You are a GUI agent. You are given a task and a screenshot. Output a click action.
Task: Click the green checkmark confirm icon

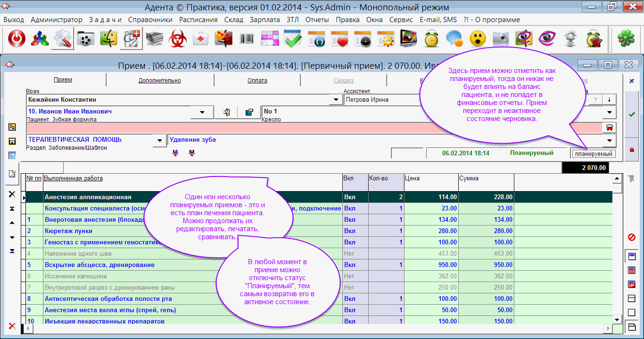pyautogui.click(x=632, y=114)
